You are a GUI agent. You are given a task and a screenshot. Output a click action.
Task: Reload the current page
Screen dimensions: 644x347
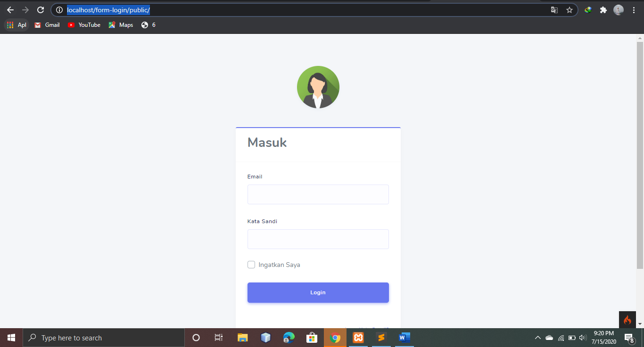point(41,10)
